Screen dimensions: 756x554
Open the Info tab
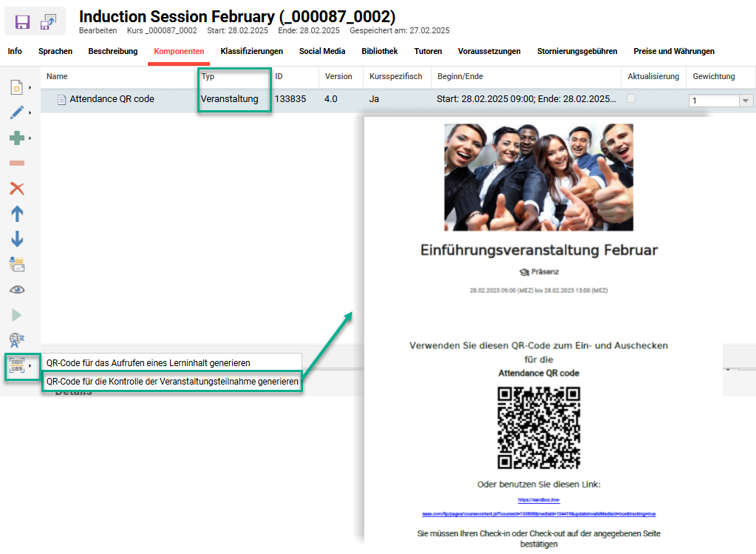pyautogui.click(x=15, y=51)
